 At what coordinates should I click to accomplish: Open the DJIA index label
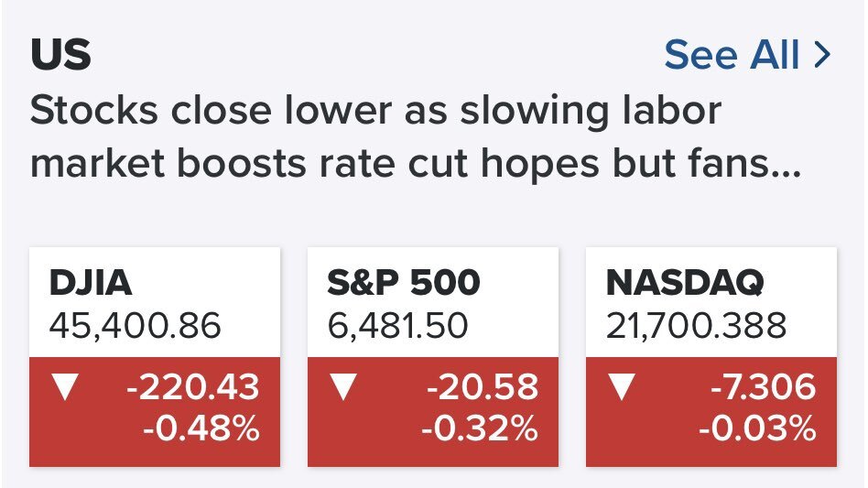click(x=91, y=284)
